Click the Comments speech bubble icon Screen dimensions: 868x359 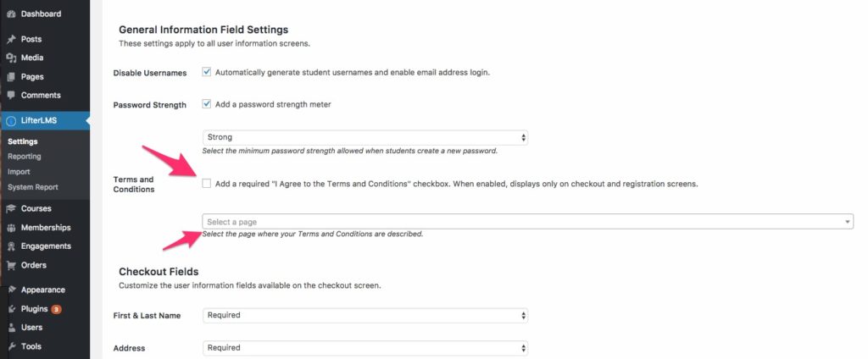coord(11,95)
